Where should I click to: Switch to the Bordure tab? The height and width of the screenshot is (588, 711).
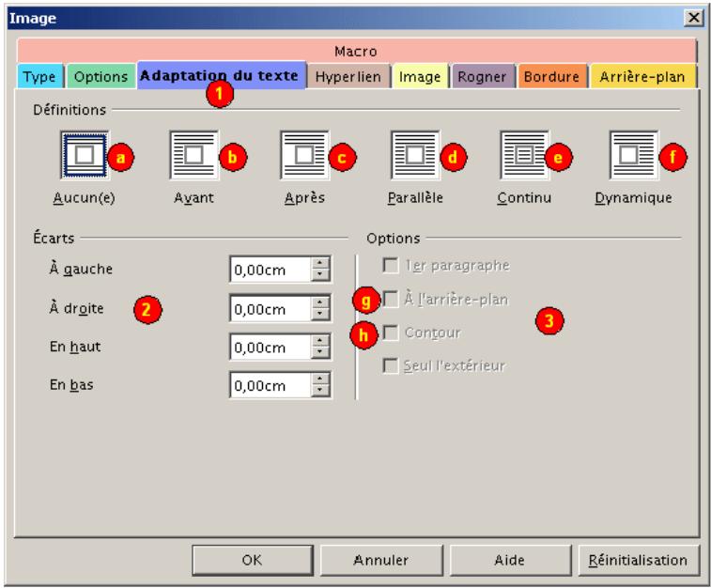(552, 77)
